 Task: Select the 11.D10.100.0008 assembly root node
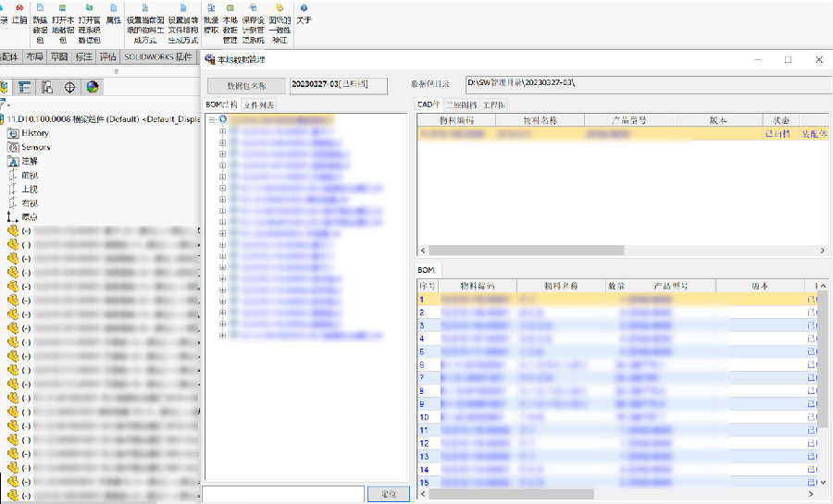click(x=104, y=119)
